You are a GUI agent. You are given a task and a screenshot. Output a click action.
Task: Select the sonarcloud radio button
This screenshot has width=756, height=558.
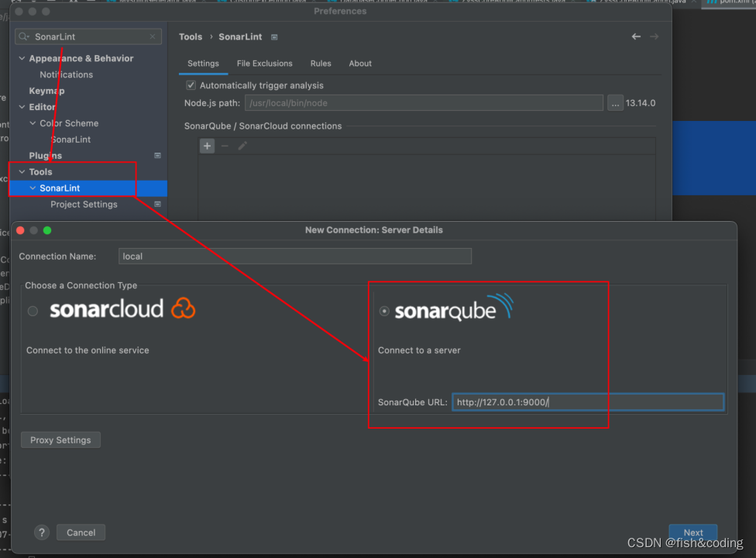[x=33, y=311]
